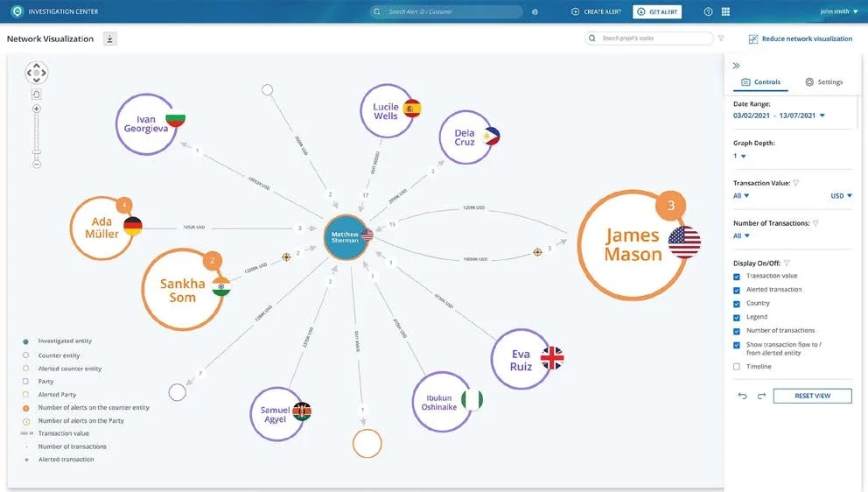Toggle the Country checkbox
Screen dimensions: 868x492
tap(736, 304)
